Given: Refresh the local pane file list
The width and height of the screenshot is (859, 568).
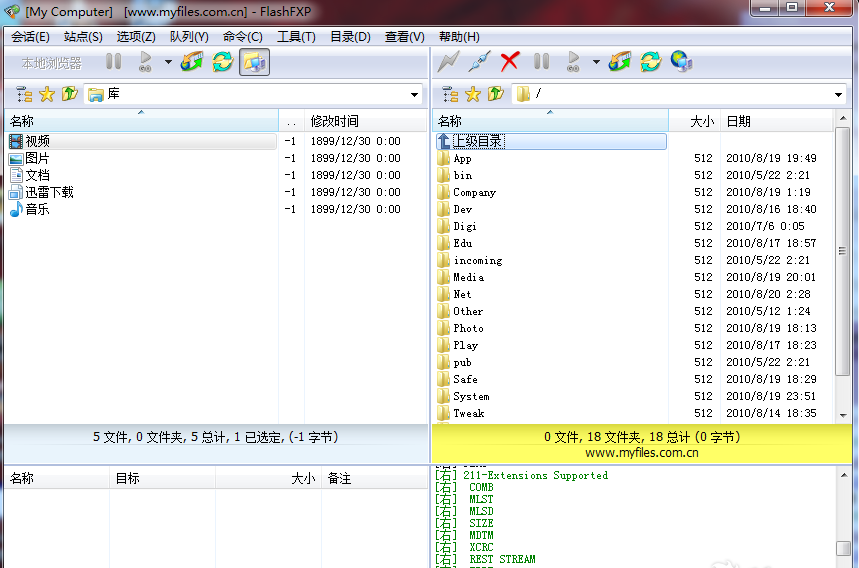Looking at the screenshot, I should [x=223, y=61].
